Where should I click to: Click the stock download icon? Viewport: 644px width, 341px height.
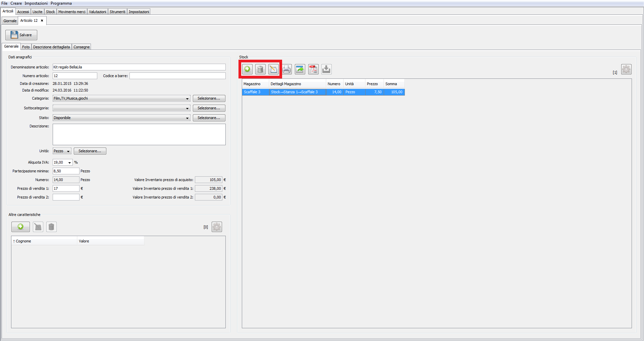(x=326, y=69)
